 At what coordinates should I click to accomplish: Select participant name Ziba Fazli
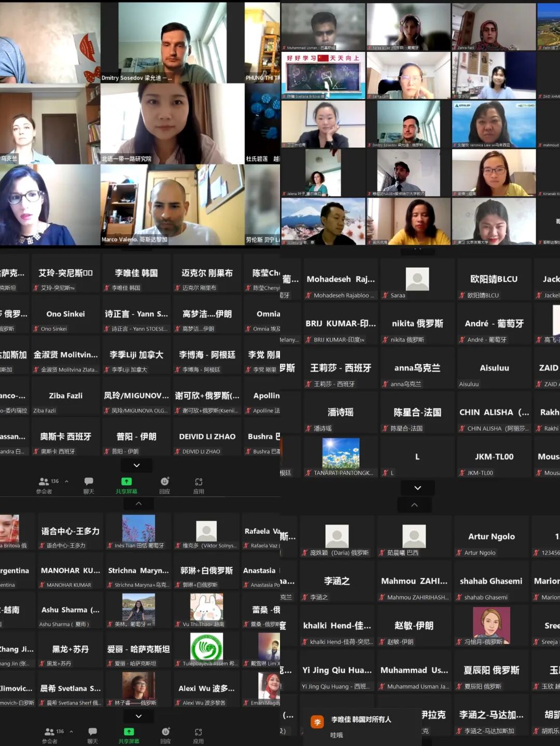[66, 396]
